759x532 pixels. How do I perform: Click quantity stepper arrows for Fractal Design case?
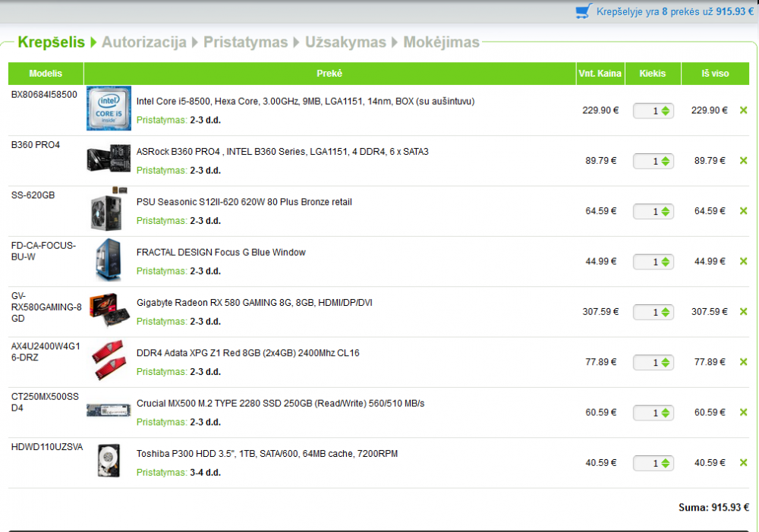point(666,262)
